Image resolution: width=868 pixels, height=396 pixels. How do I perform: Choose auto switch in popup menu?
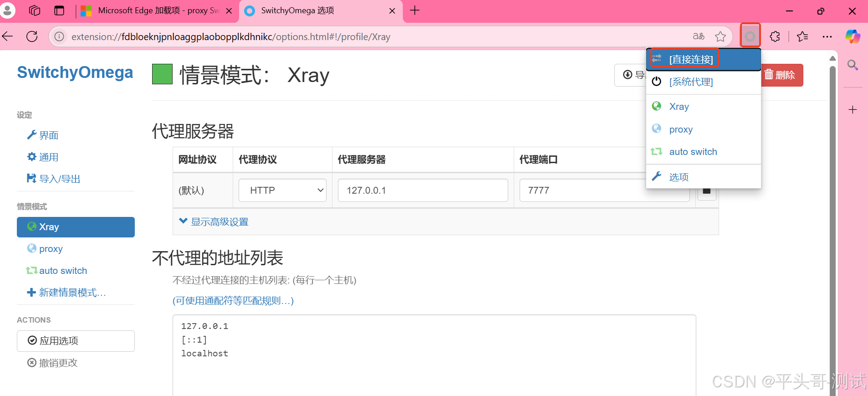pyautogui.click(x=704, y=152)
